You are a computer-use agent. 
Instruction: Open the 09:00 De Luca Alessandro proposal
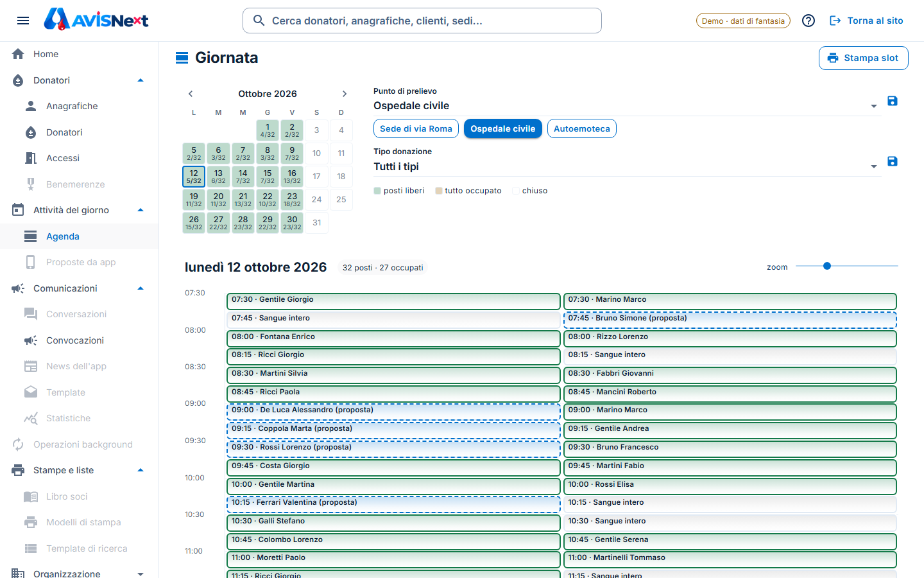393,412
